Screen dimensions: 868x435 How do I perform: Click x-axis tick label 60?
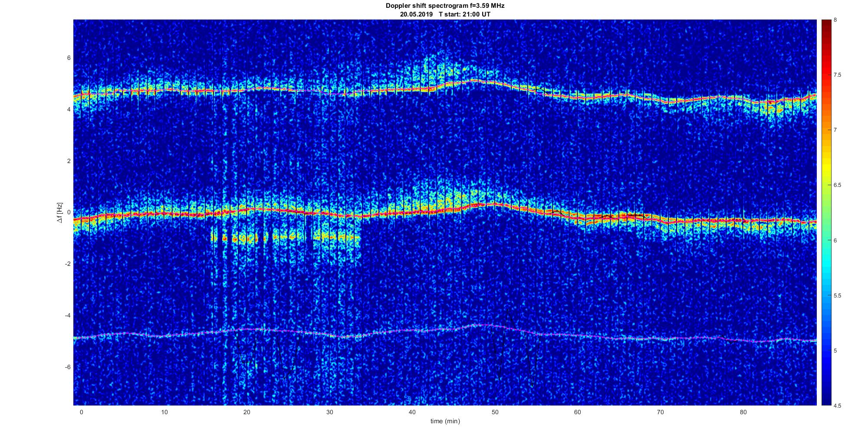(x=578, y=412)
